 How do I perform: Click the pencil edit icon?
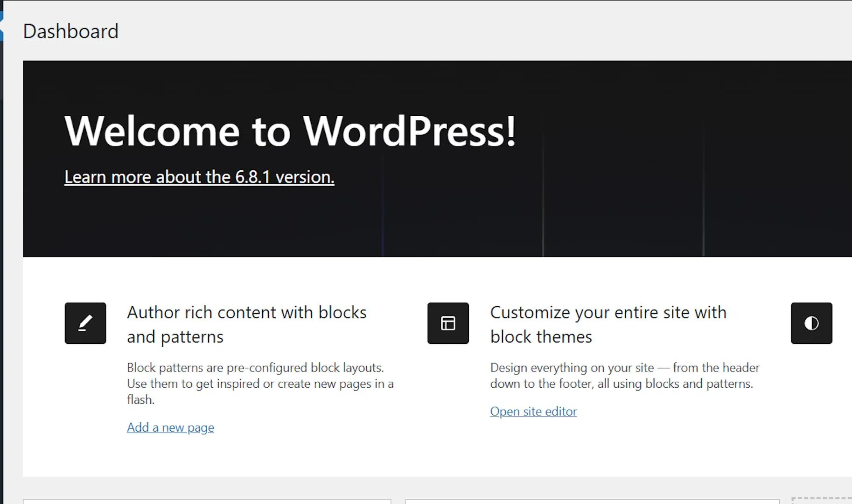click(x=85, y=323)
